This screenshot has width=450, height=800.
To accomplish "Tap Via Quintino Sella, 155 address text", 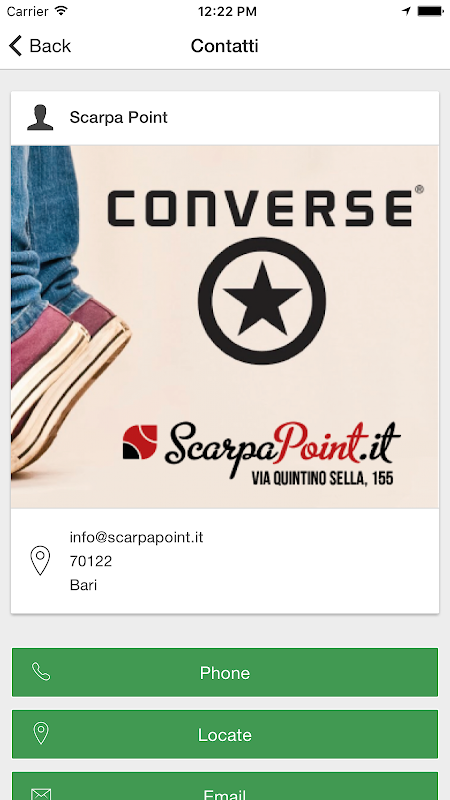I will [322, 478].
